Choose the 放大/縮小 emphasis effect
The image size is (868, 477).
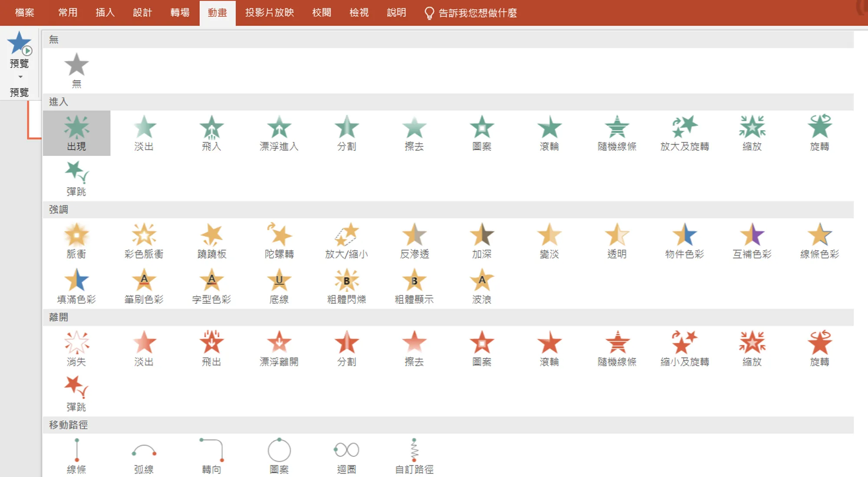tap(347, 241)
